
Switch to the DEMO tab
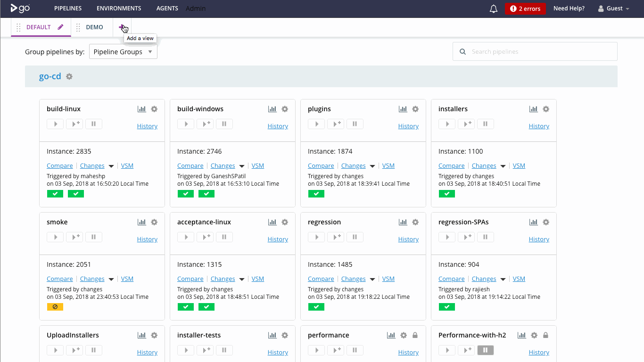click(x=94, y=27)
